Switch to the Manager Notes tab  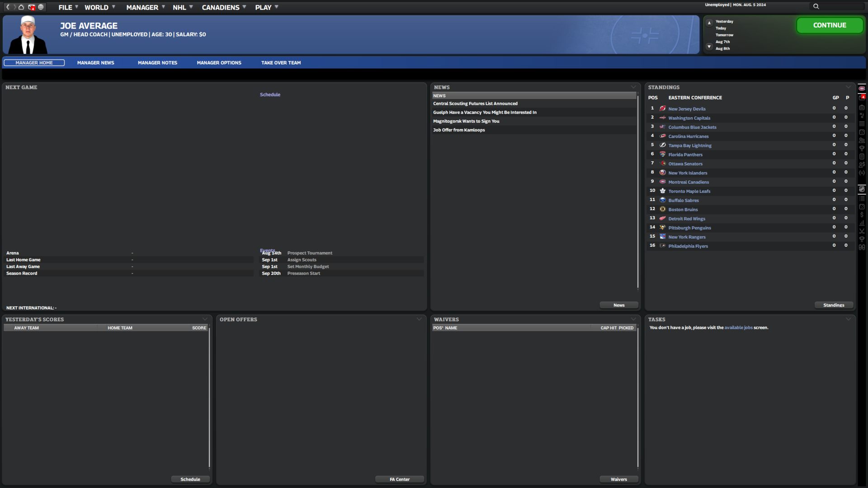point(157,63)
